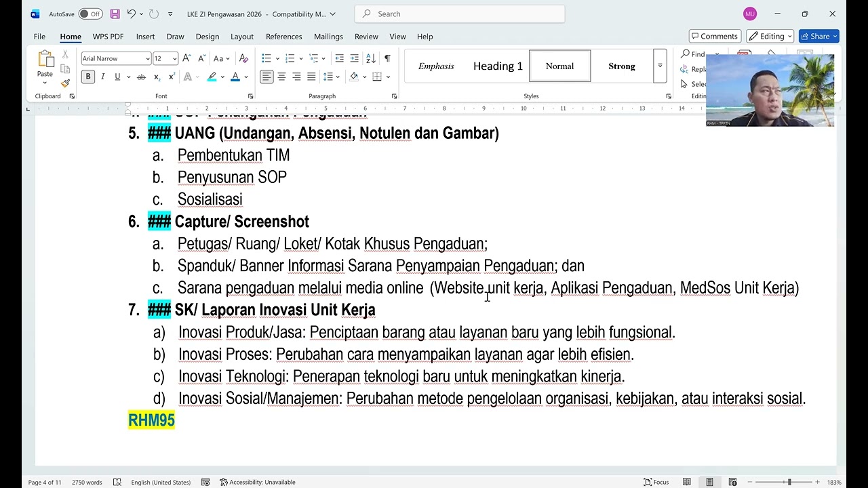The height and width of the screenshot is (488, 868).
Task: Apply bullet list formatting
Action: 267,58
